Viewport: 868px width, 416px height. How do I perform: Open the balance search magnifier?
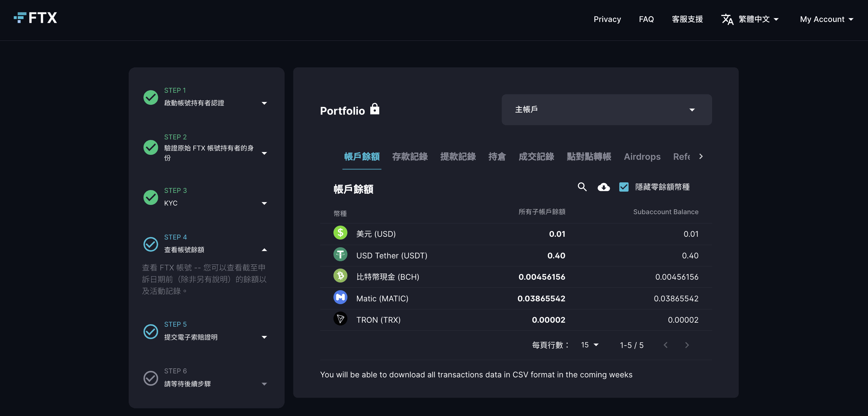tap(582, 187)
